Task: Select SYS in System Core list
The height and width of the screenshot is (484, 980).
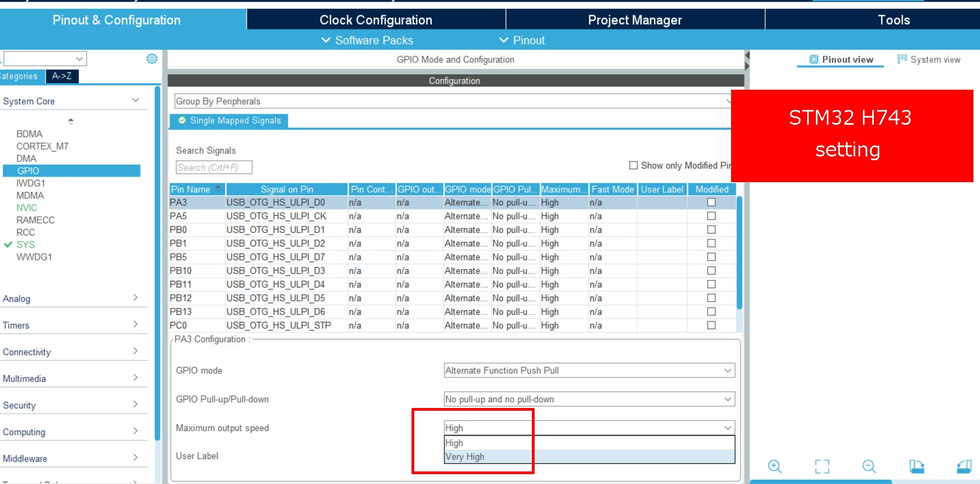Action: coord(26,244)
